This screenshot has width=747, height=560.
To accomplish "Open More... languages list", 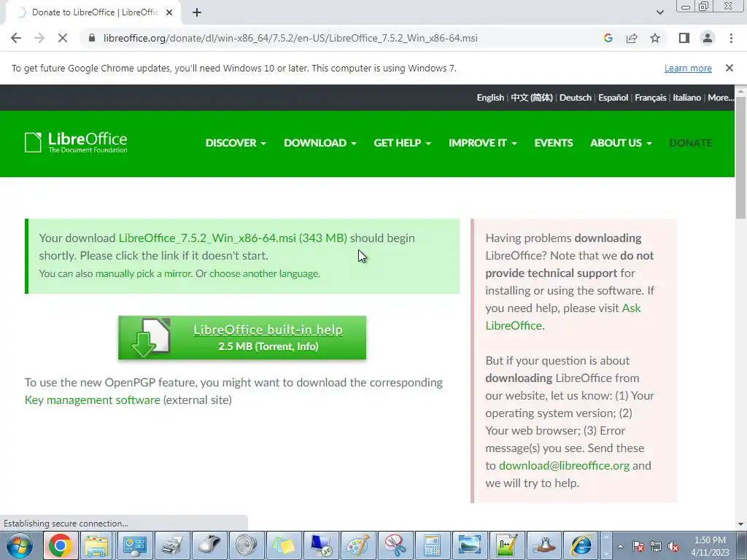I will (x=720, y=98).
